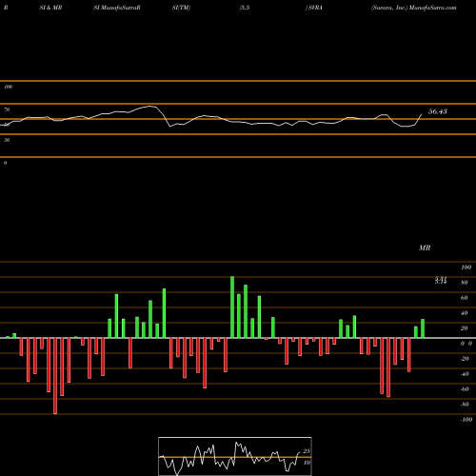This screenshot has width=476, height=476.
Task: Click the mini chart label 25
Action: pos(307,451)
